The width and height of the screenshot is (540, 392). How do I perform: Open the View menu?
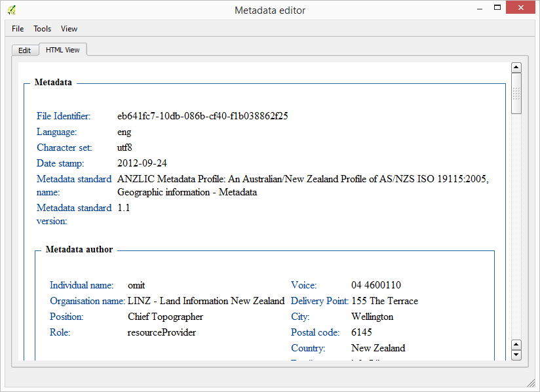tap(69, 28)
